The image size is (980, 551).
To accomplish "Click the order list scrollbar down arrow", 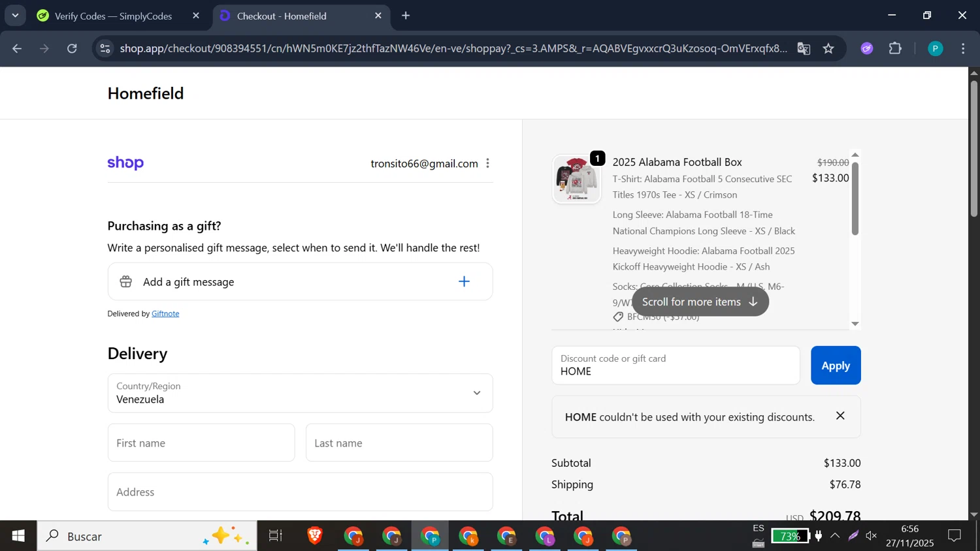I will click(855, 324).
